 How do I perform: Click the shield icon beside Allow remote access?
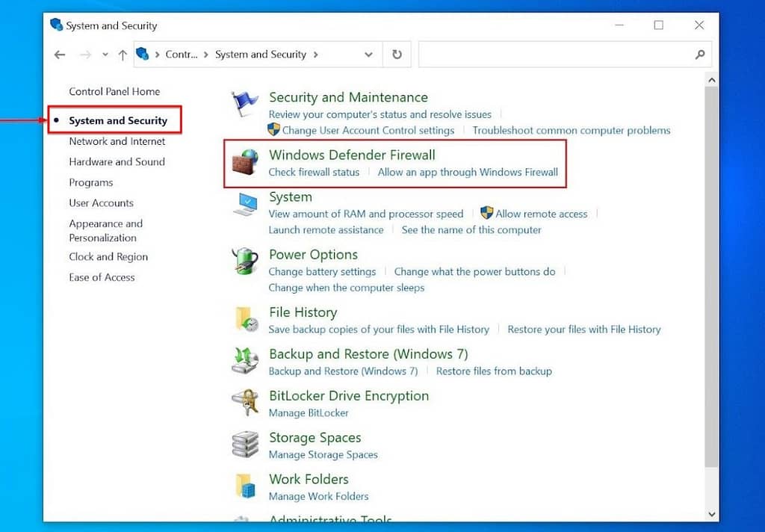point(486,213)
